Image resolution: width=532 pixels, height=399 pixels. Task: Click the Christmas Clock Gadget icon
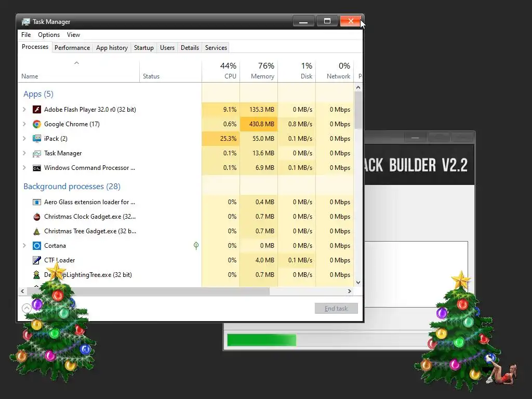tap(37, 217)
